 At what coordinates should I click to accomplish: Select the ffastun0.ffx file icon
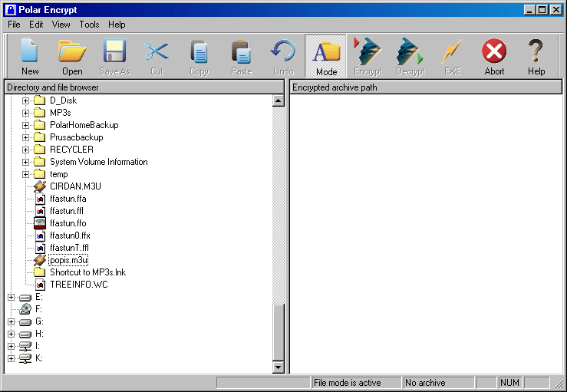point(40,236)
